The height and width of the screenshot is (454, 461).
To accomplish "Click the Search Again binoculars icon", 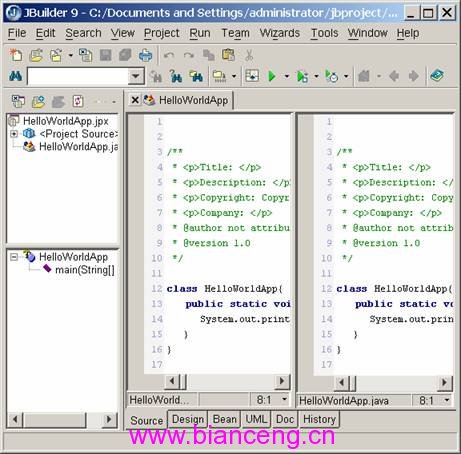I will 156,77.
